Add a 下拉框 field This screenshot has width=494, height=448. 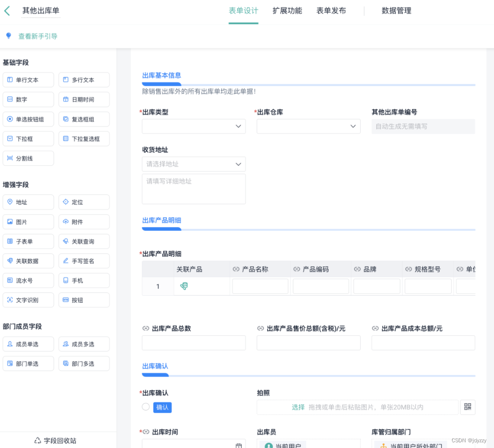[x=29, y=139]
